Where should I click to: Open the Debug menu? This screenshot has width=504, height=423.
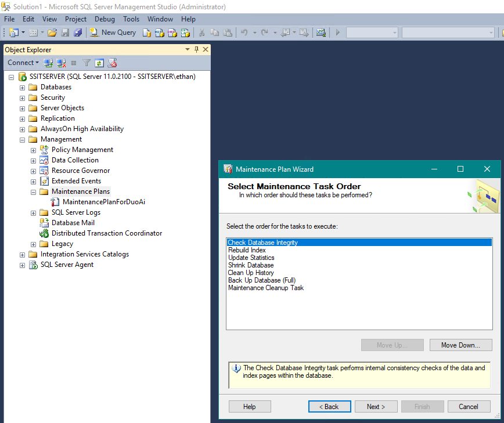pyautogui.click(x=105, y=19)
